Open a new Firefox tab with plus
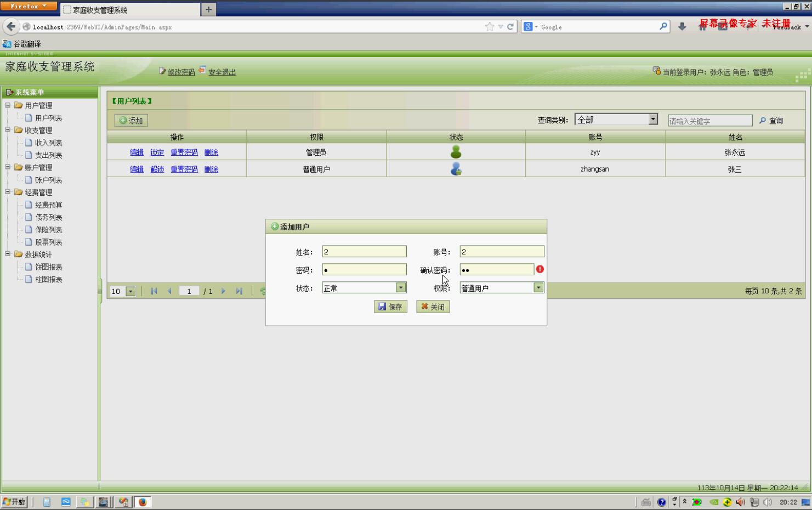 click(208, 9)
